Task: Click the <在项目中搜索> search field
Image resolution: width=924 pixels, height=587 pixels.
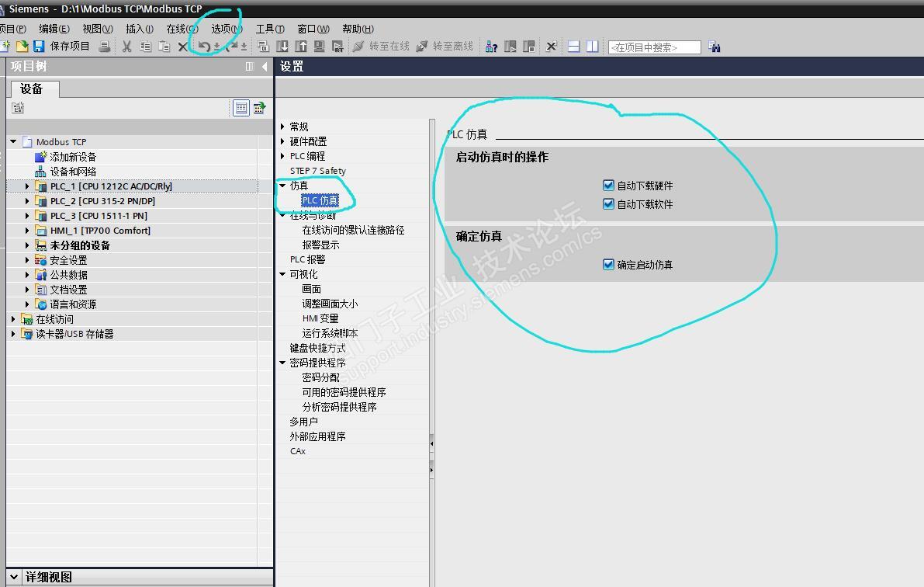Action: pyautogui.click(x=654, y=47)
